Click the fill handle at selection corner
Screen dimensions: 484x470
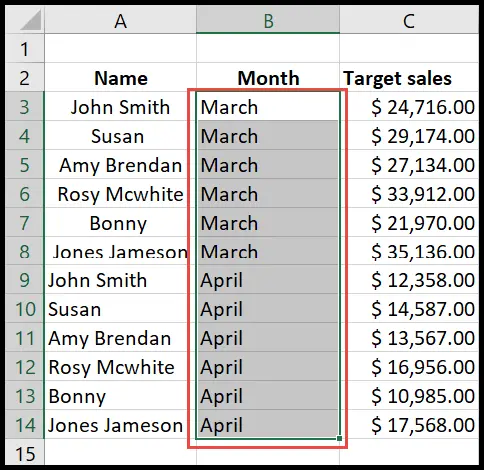coord(339,438)
